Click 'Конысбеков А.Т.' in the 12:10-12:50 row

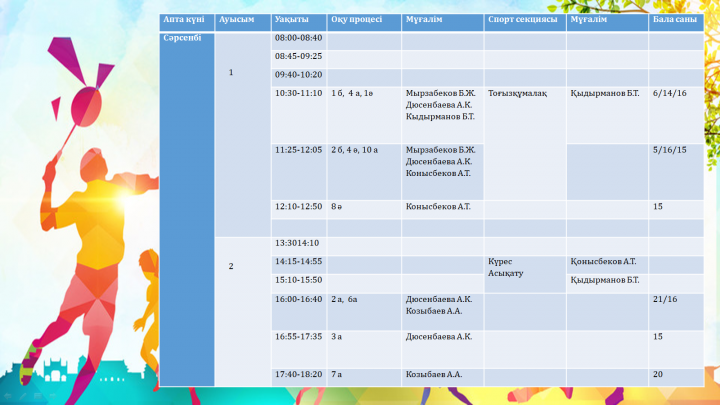(438, 207)
